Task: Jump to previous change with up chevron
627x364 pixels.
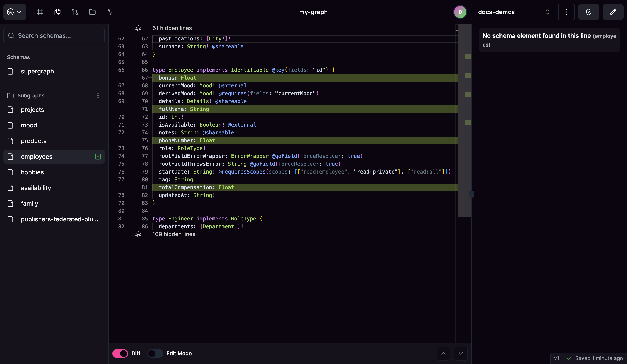Action: point(443,353)
